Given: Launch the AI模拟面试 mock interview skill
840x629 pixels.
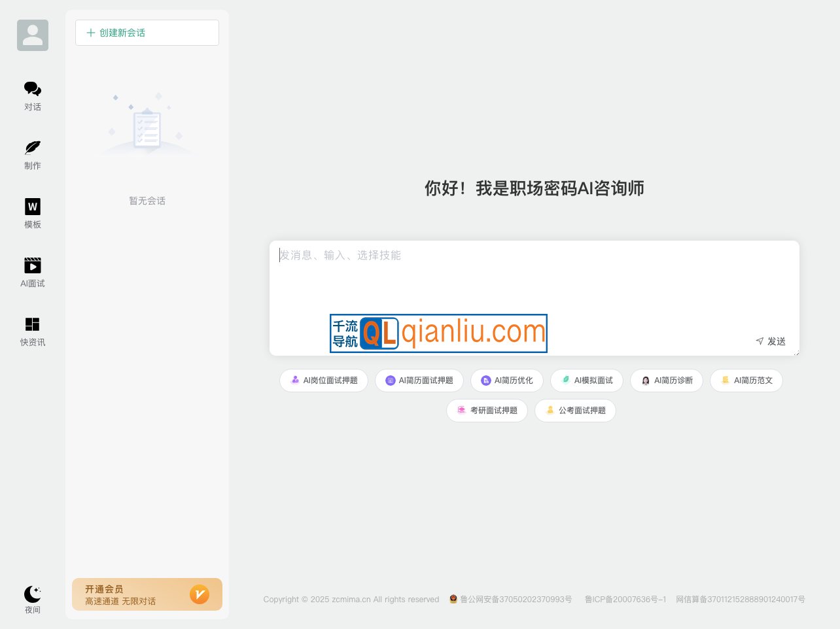Looking at the screenshot, I should pyautogui.click(x=586, y=380).
